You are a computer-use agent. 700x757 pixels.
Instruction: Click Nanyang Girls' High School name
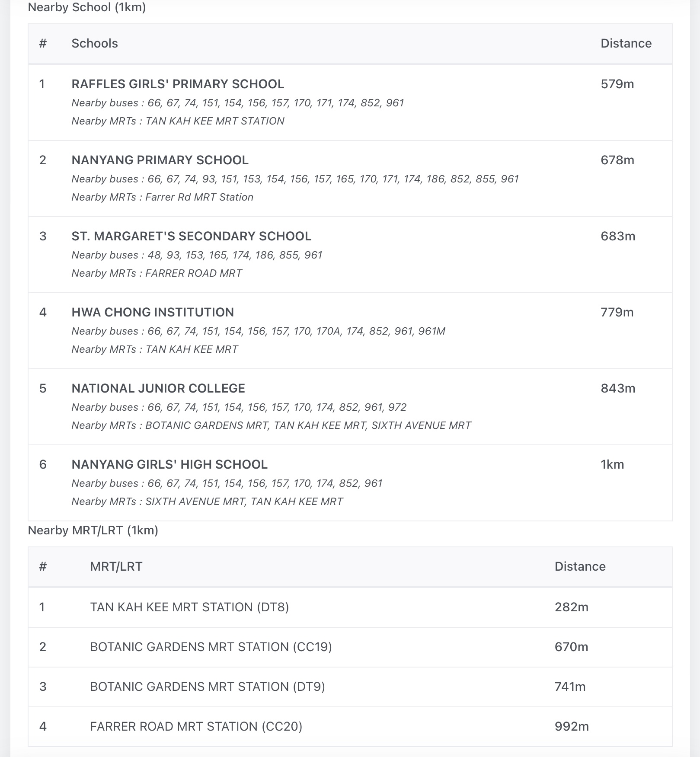(169, 464)
